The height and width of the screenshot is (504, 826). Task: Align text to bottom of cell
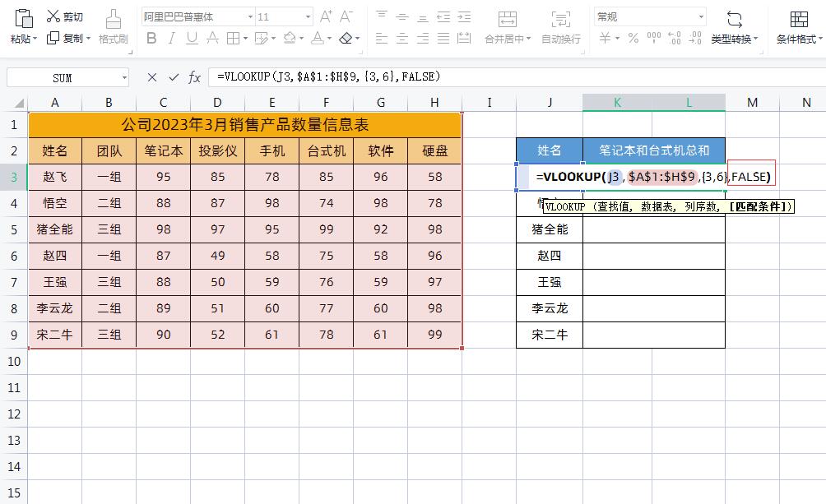click(423, 17)
